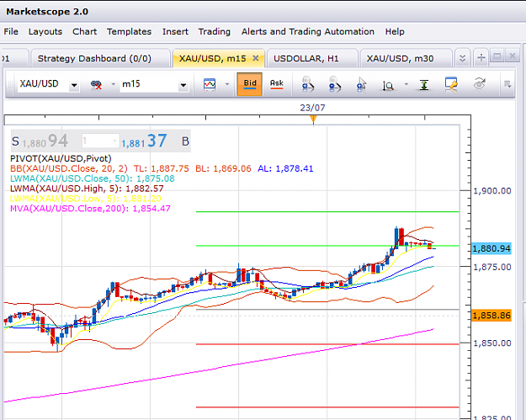The height and width of the screenshot is (420, 526).
Task: Switch to XAU/USD, m30 tab
Action: point(406,58)
